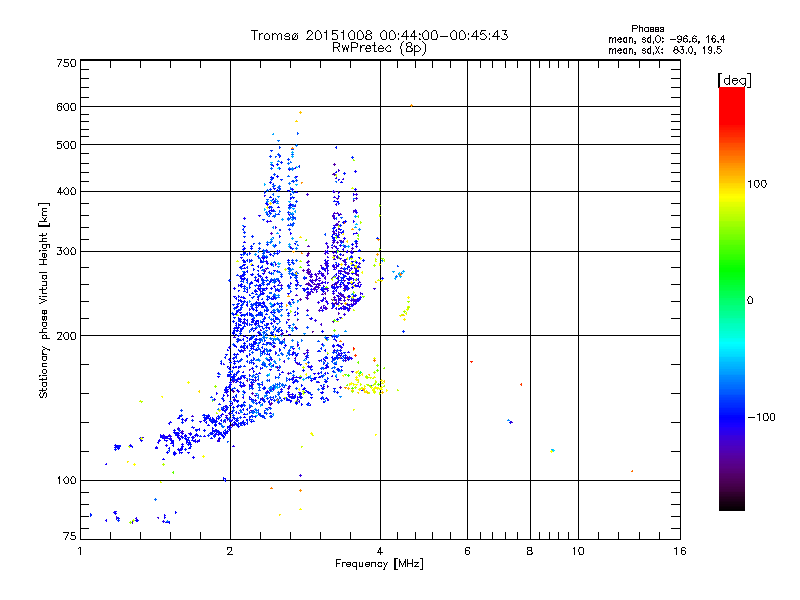Click the colorbar '-100' tick label
The image size is (800, 600).
pos(762,417)
